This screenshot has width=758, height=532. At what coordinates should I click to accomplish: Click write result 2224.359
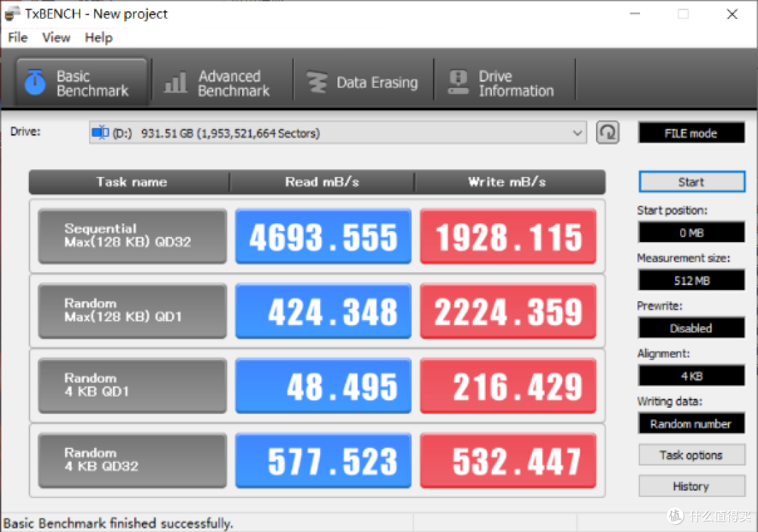(508, 311)
